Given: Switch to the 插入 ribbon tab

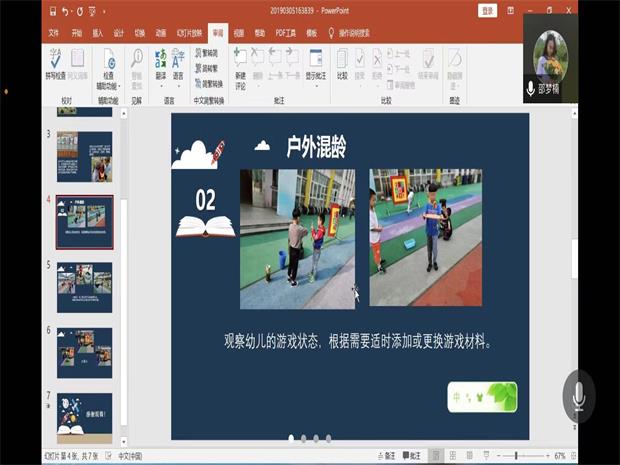Looking at the screenshot, I should 98,32.
